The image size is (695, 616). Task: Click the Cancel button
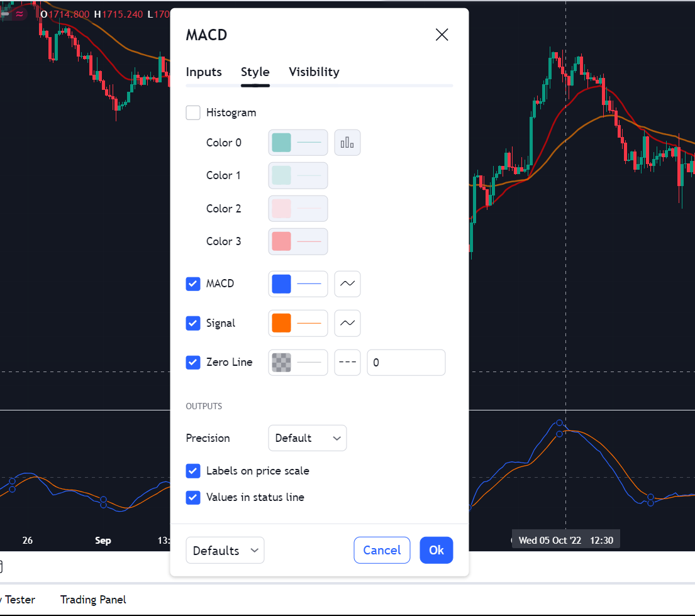pos(382,550)
